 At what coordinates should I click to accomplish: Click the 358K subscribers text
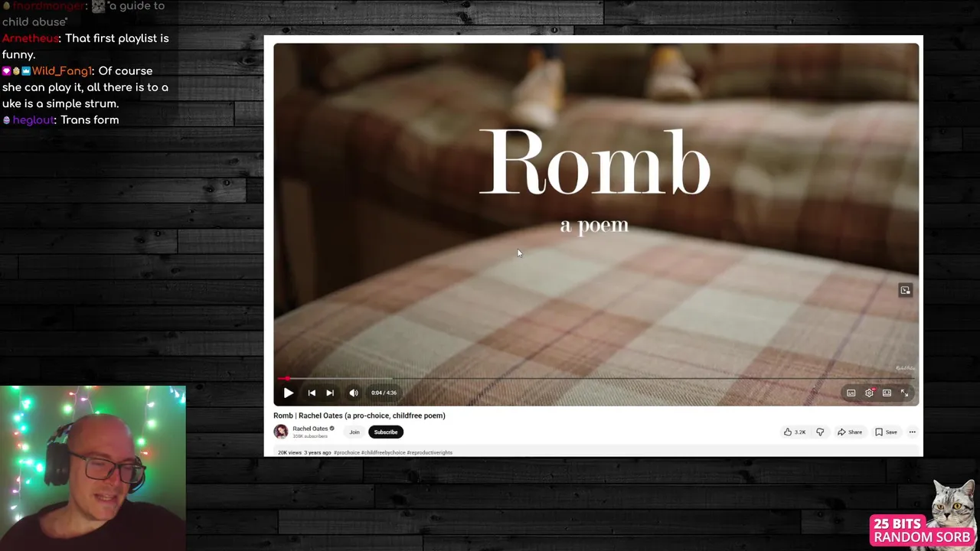pos(310,436)
